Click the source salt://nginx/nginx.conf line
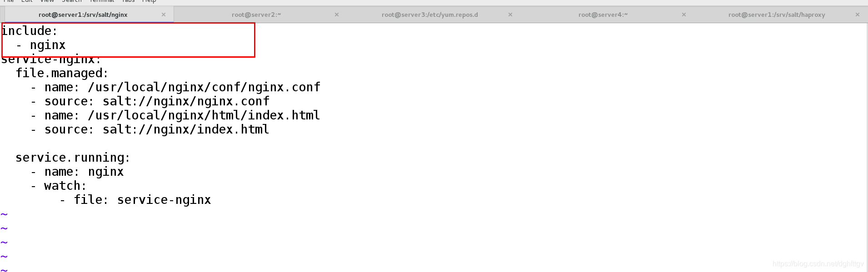Image resolution: width=868 pixels, height=272 pixels. pos(150,101)
